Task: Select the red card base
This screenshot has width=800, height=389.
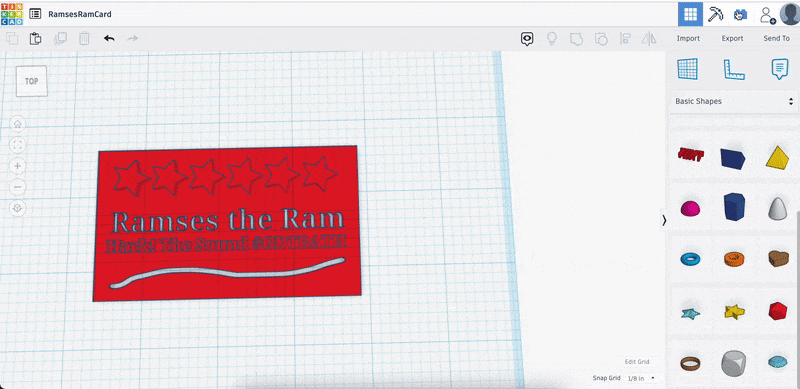Action: [x=227, y=202]
